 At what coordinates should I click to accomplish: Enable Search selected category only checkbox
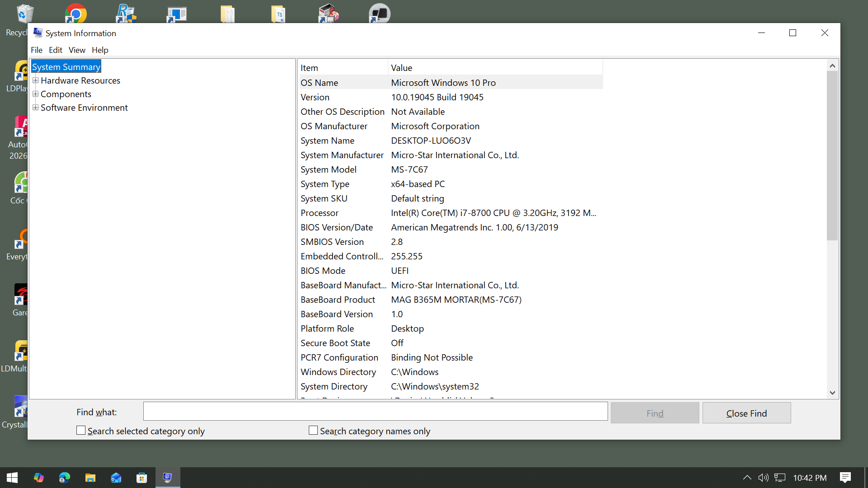point(81,431)
